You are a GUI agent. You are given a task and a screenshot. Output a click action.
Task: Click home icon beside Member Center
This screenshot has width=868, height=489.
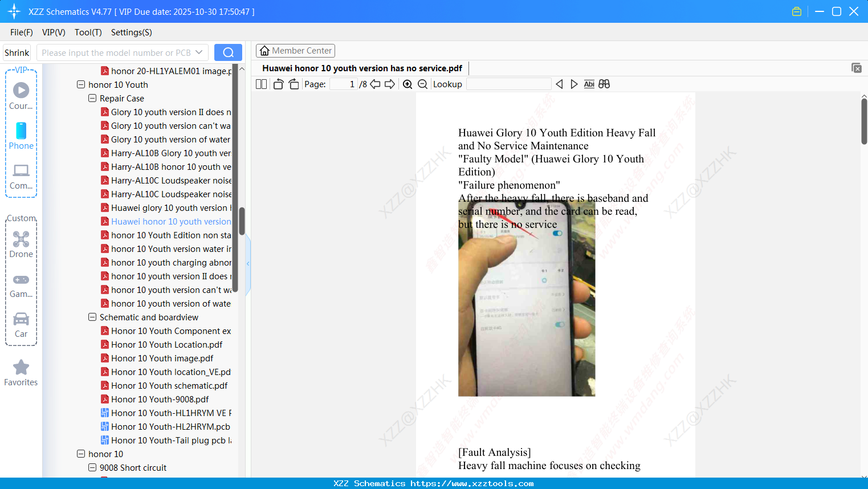(x=264, y=51)
